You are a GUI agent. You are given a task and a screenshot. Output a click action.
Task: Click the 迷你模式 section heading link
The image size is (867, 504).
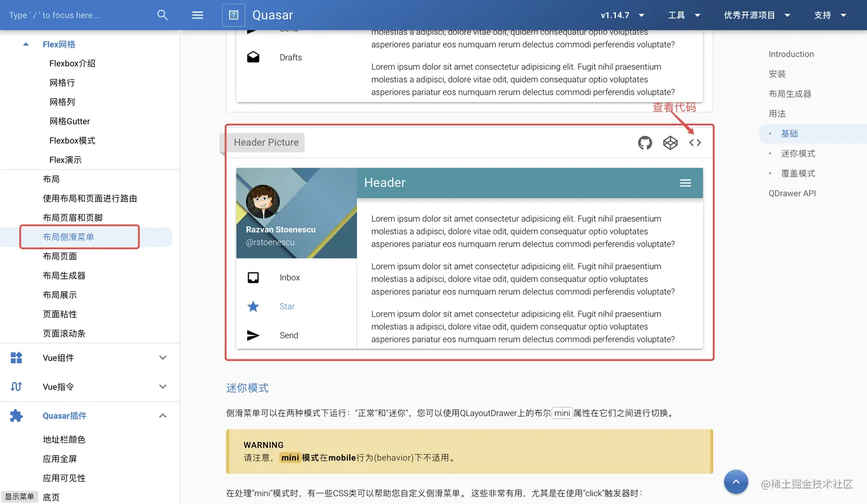[x=247, y=388]
